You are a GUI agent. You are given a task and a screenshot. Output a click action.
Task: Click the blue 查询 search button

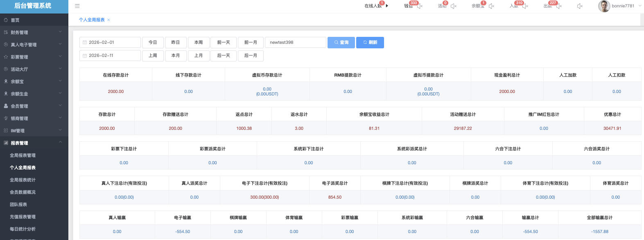coord(341,43)
